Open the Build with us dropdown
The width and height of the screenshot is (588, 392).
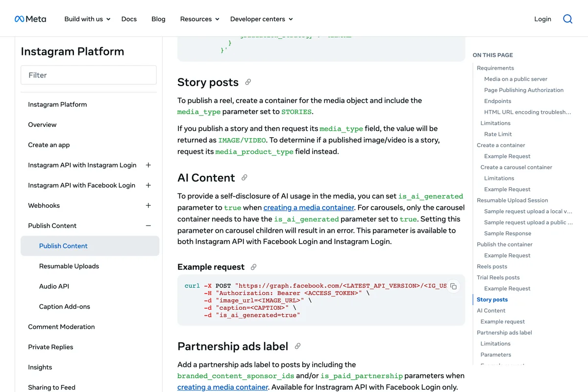(87, 19)
